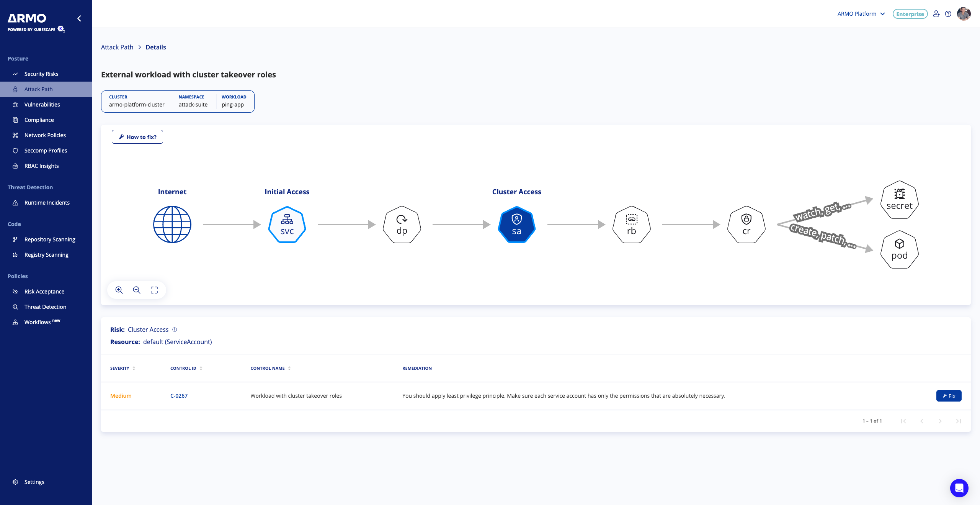Click the Fix button in table row
The image size is (980, 505).
click(x=949, y=396)
